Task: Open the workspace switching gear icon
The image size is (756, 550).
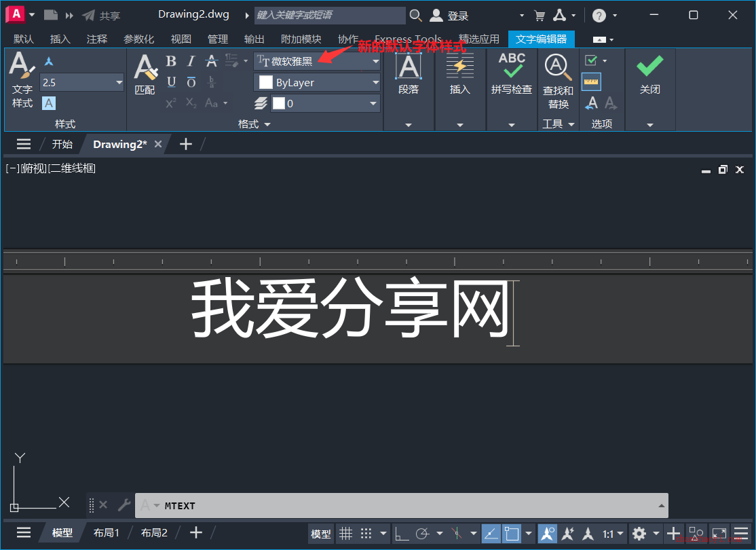Action: coord(639,534)
